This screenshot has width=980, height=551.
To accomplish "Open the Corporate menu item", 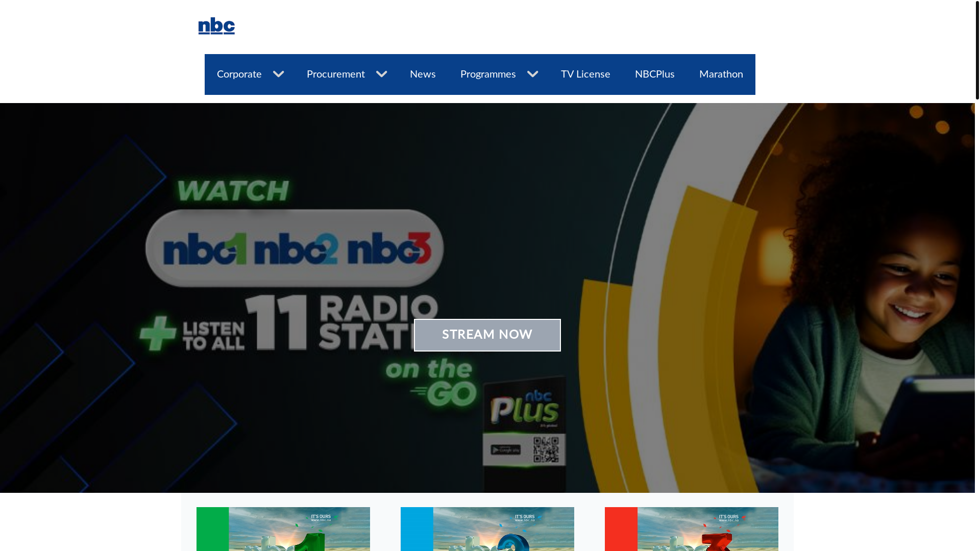I will [239, 74].
